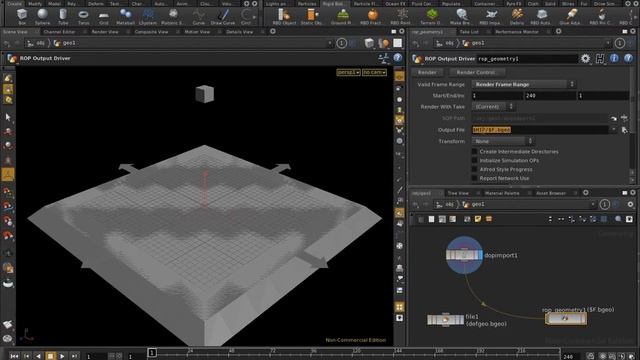Click the end frame field showing 240
640x360 pixels.
tap(550, 96)
